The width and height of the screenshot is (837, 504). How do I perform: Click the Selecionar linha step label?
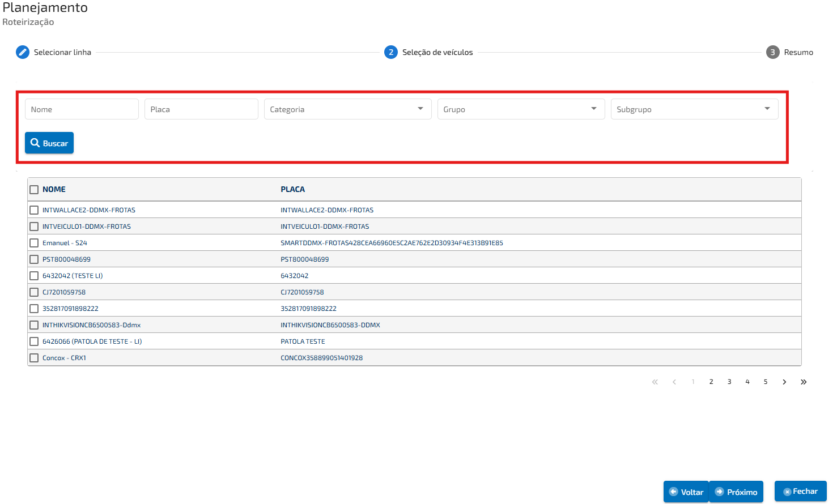coord(62,52)
